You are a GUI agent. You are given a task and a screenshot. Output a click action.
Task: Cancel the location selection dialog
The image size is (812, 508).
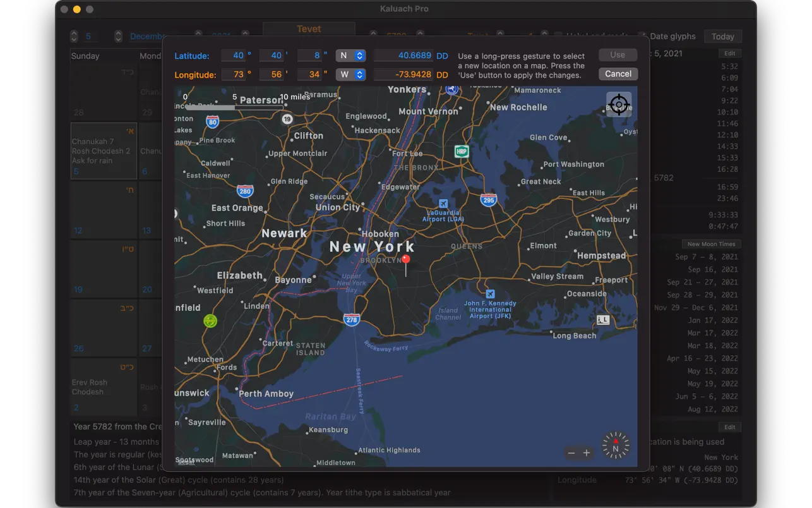tap(618, 74)
